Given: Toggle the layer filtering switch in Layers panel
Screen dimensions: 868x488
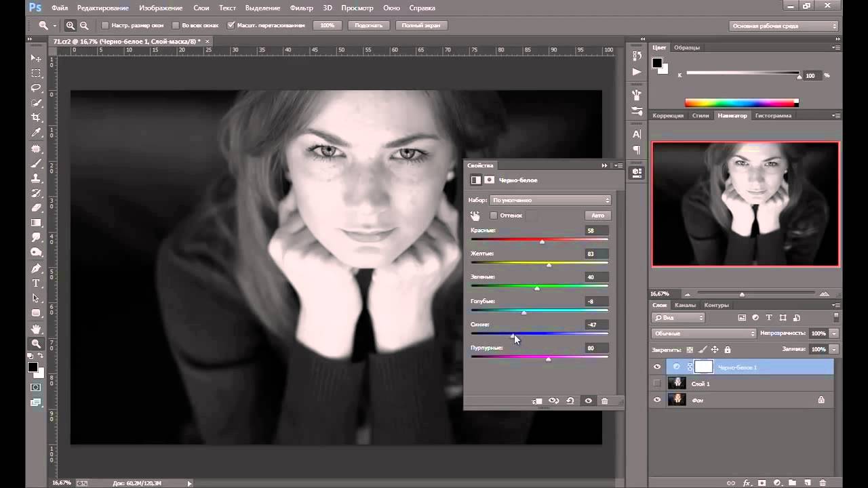Looking at the screenshot, I should pyautogui.click(x=836, y=317).
